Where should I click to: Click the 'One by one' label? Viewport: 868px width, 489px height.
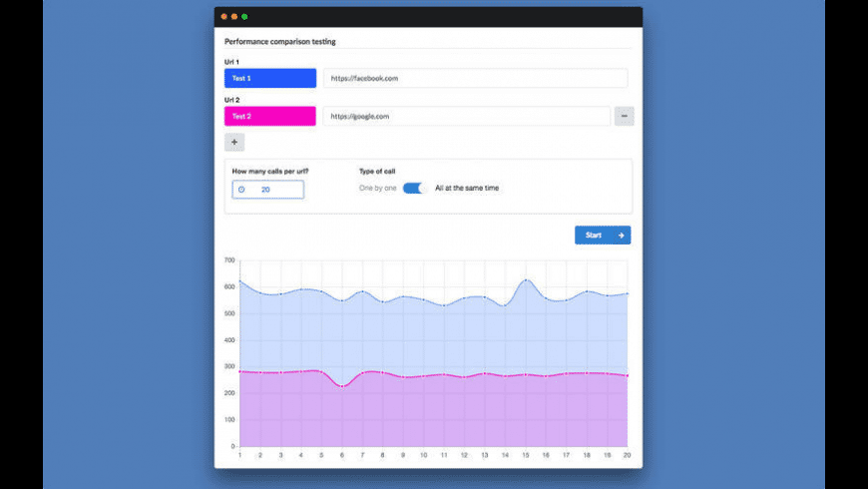click(377, 189)
